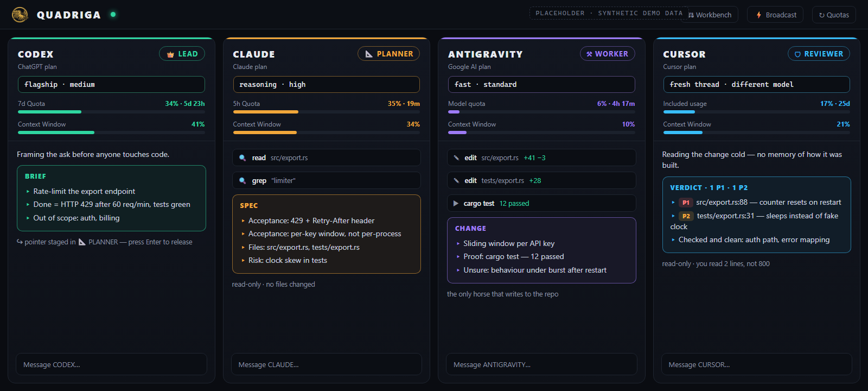Click the magnifier icon for grep "limiter"

click(242, 181)
